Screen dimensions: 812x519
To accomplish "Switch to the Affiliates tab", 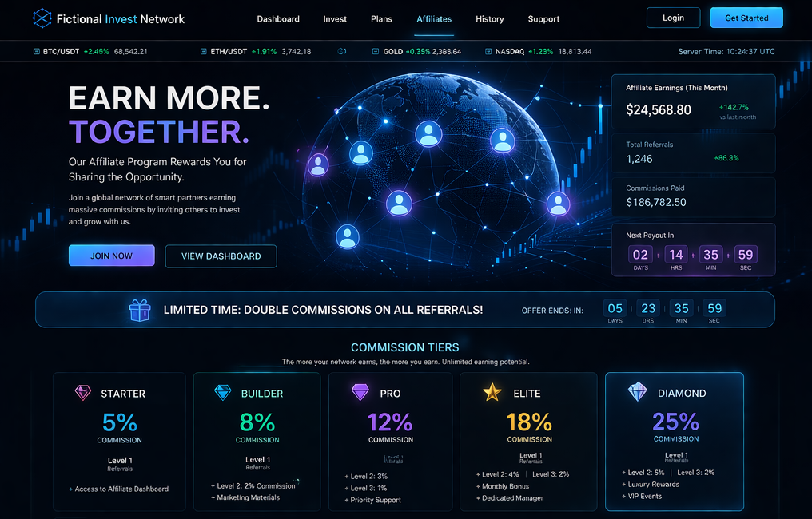I will [434, 18].
